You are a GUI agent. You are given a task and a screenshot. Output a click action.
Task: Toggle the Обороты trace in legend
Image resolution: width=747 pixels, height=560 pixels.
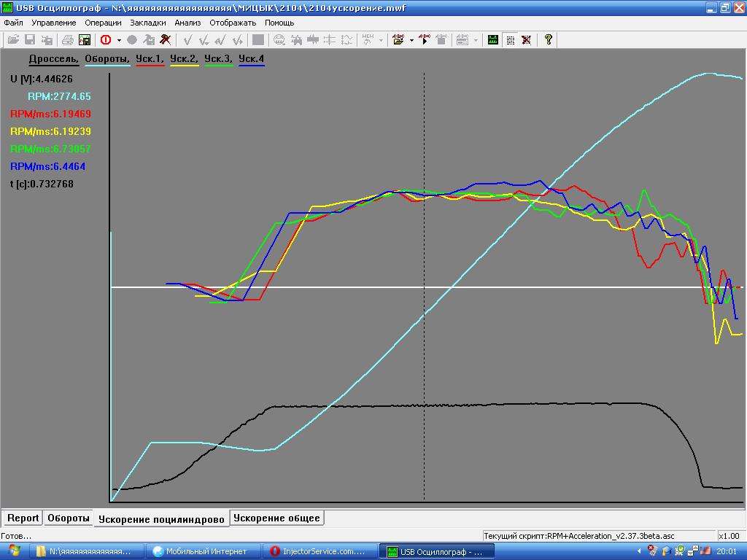tap(107, 58)
